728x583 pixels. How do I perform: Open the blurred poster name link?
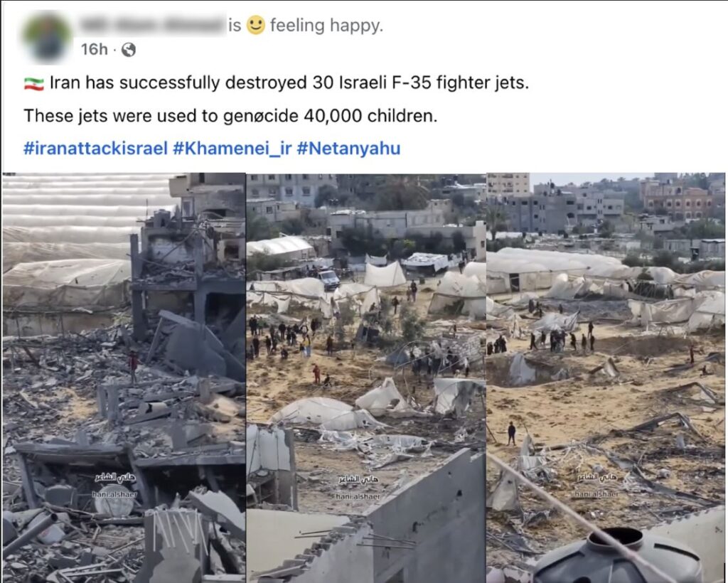tap(151, 25)
